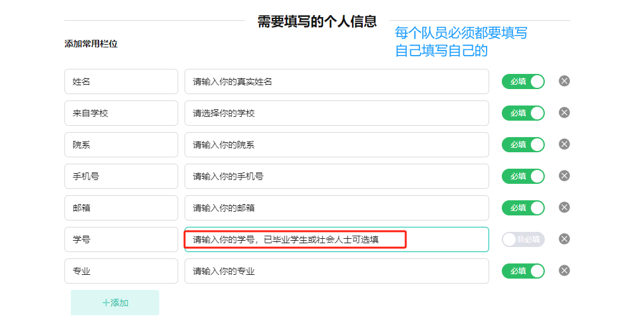
Task: Edit the 院系 label field
Action: click(121, 145)
